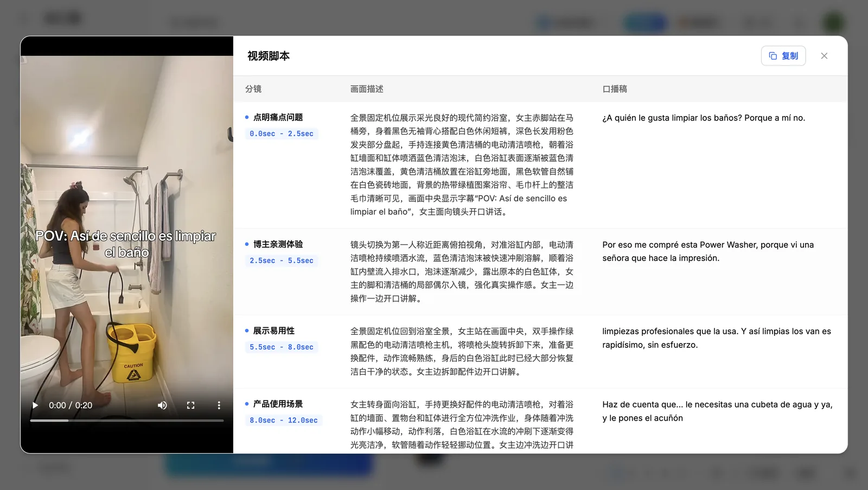
Task: Open video fullscreen mode
Action: coord(190,405)
